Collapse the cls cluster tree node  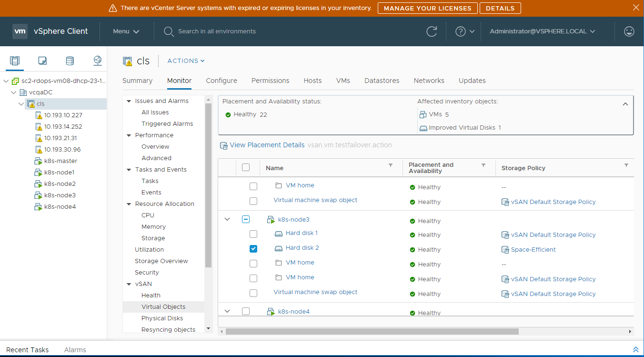tap(21, 104)
